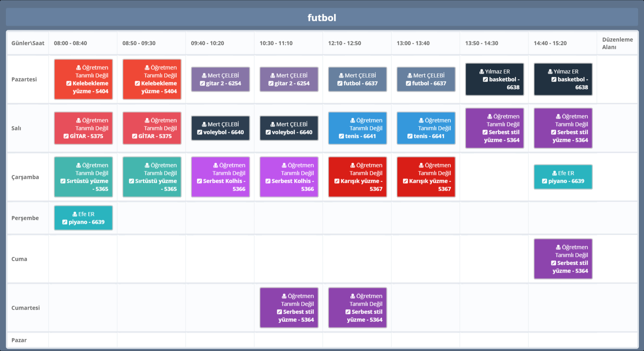Image resolution: width=644 pixels, height=351 pixels.
Task: Open Salı 14:40 Serbest stil yüzme card
Action: (563, 128)
